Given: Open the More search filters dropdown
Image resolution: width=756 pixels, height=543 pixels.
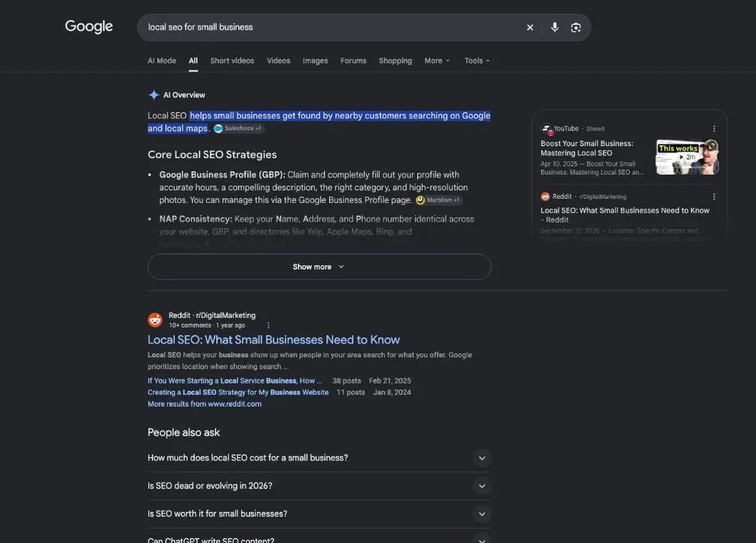Looking at the screenshot, I should click(x=437, y=61).
